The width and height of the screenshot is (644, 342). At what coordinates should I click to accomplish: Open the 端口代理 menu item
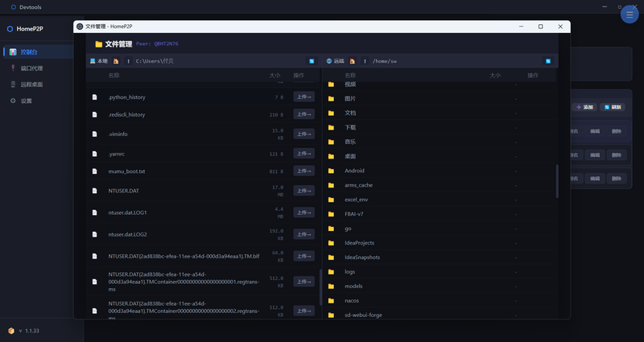38,68
